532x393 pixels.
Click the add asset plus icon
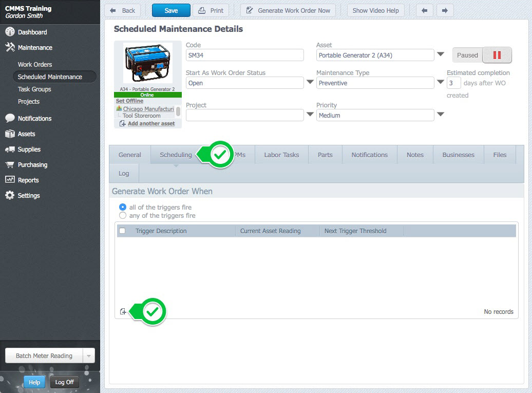tap(123, 123)
